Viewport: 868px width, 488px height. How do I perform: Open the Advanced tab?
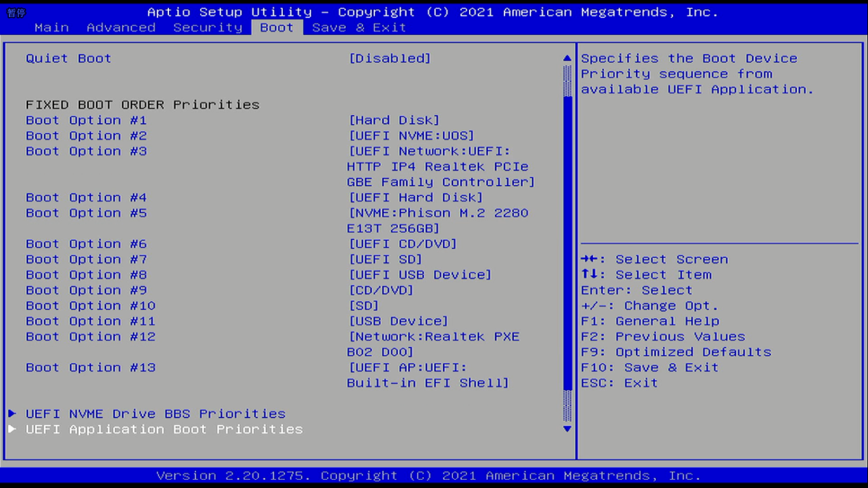click(x=121, y=27)
